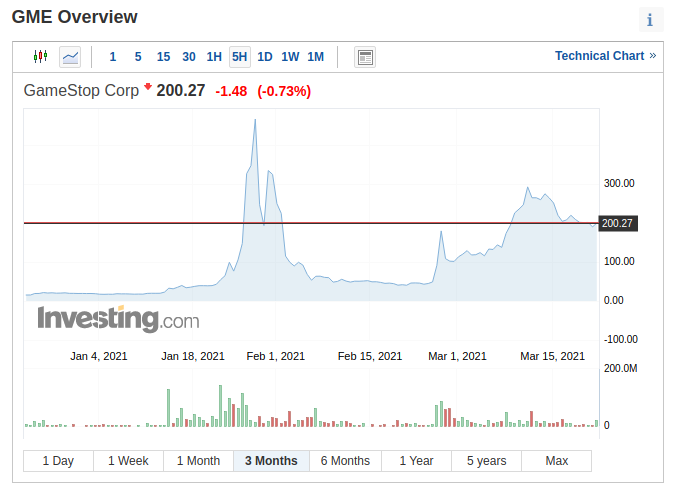Switch to candlestick chart type
The image size is (674, 486).
click(40, 56)
